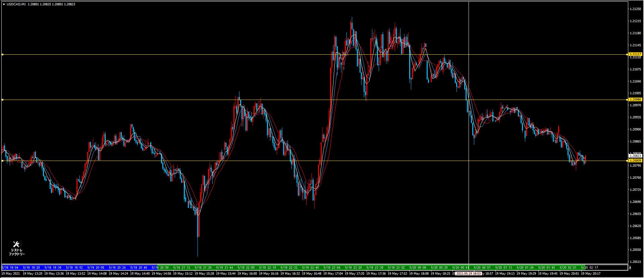Click the 1.20809 yellow price label
Viewport: 644px width, 278px height.
635,161
